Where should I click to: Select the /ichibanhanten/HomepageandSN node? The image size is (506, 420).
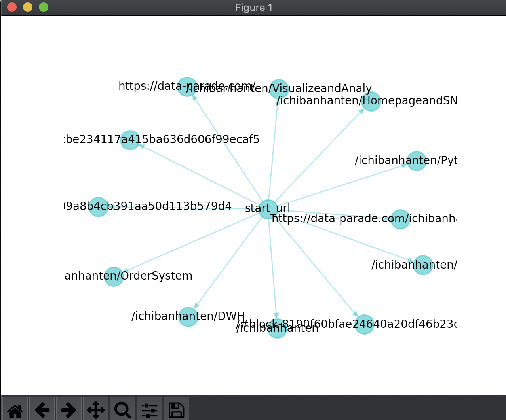click(371, 101)
